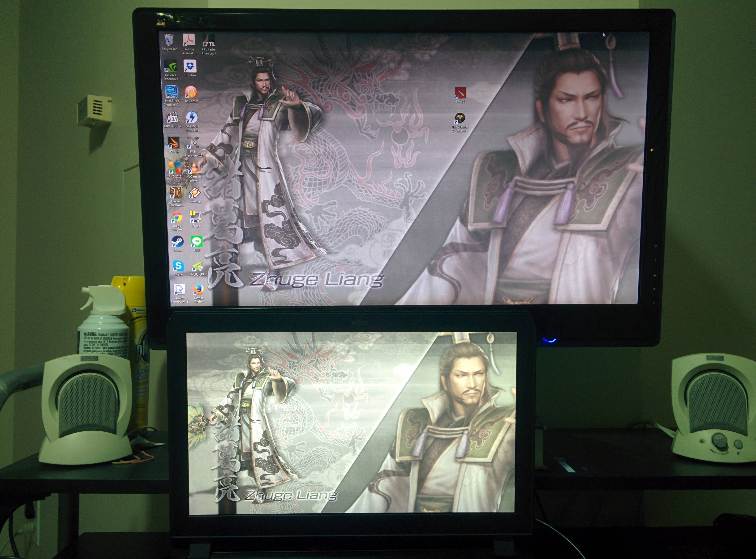This screenshot has height=559, width=756.
Task: Click the Fraps shortcut icon
Action: [x=196, y=219]
